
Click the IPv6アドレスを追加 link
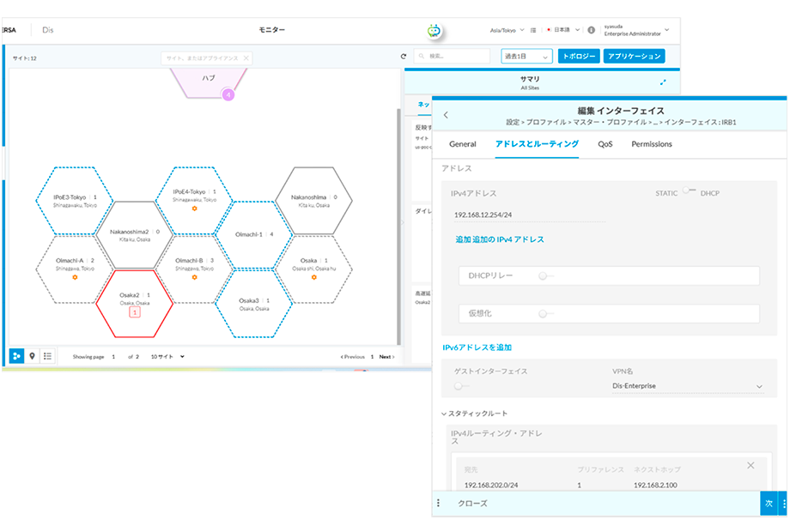tap(477, 348)
